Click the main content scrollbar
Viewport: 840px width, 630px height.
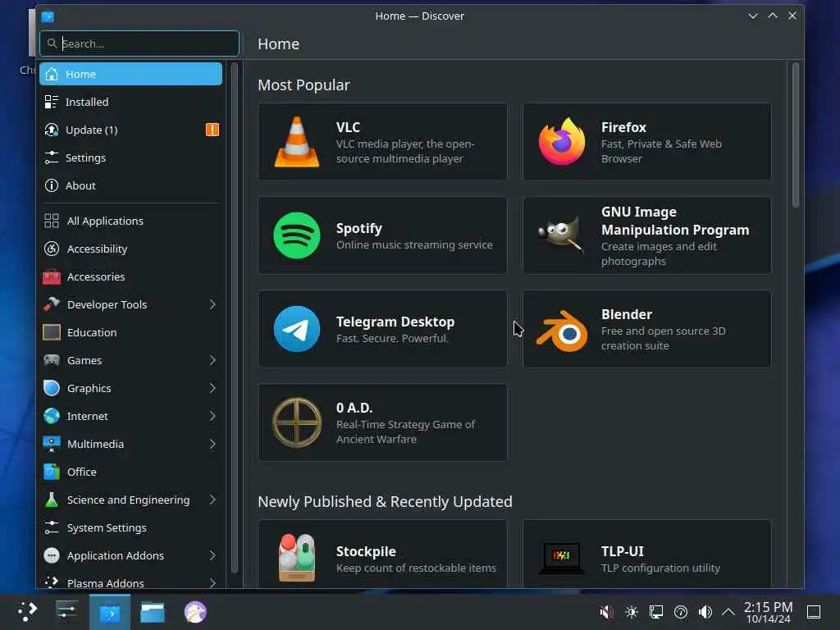pos(796,135)
